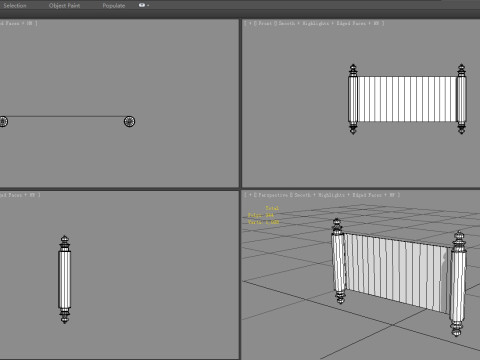Open the Perspective viewport [+] general menu
480x360 pixels.
click(250, 195)
